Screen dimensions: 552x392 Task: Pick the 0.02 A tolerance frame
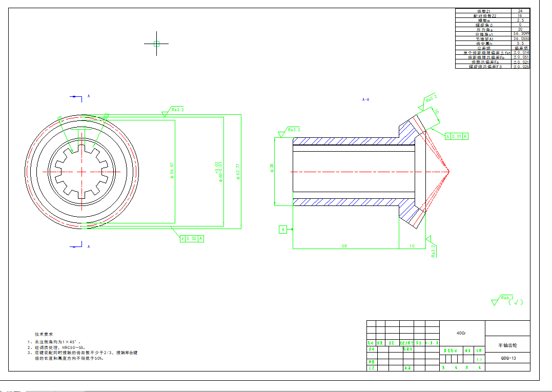coord(192,238)
